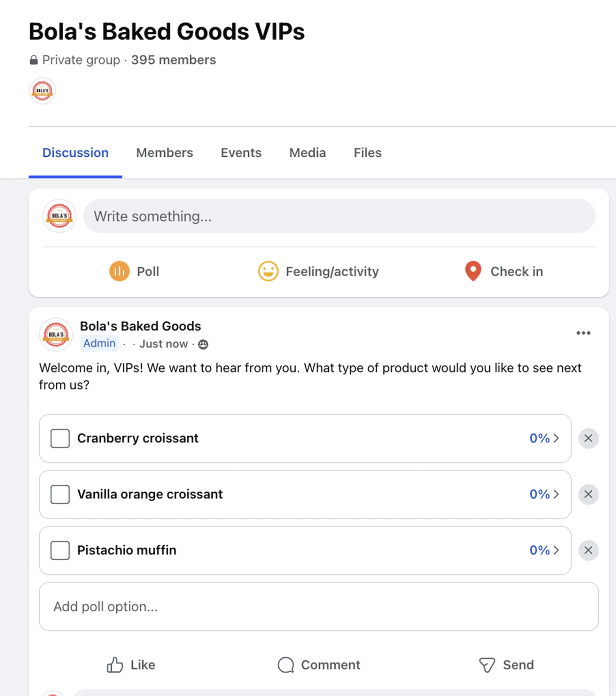Show voters for Pistachio muffin 0% chevron
The image size is (616, 696).
pyautogui.click(x=556, y=550)
